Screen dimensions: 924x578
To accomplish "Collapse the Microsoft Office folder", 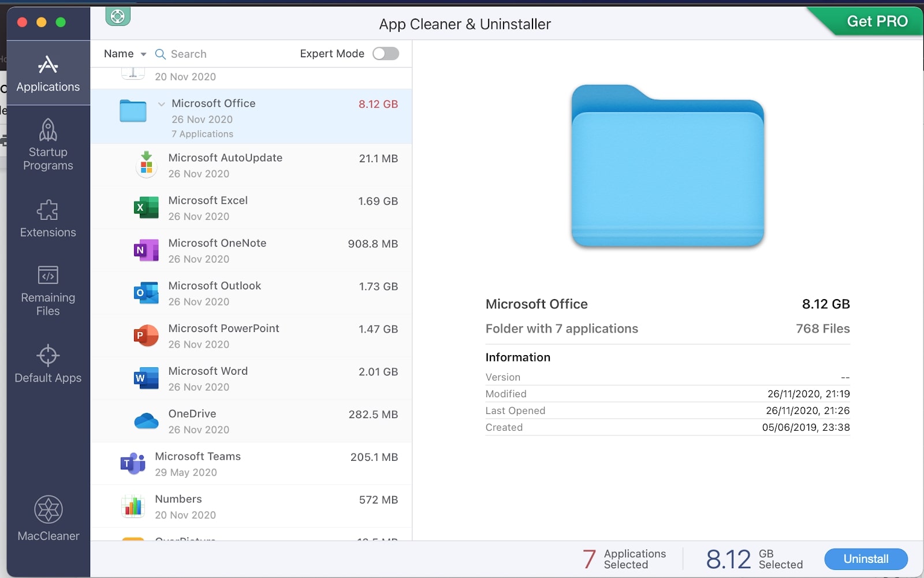I will tap(161, 104).
